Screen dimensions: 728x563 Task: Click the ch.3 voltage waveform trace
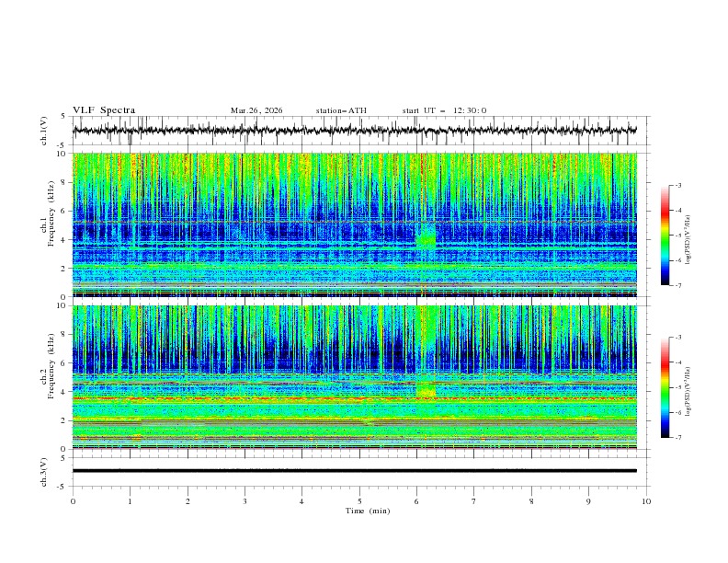[x=354, y=471]
